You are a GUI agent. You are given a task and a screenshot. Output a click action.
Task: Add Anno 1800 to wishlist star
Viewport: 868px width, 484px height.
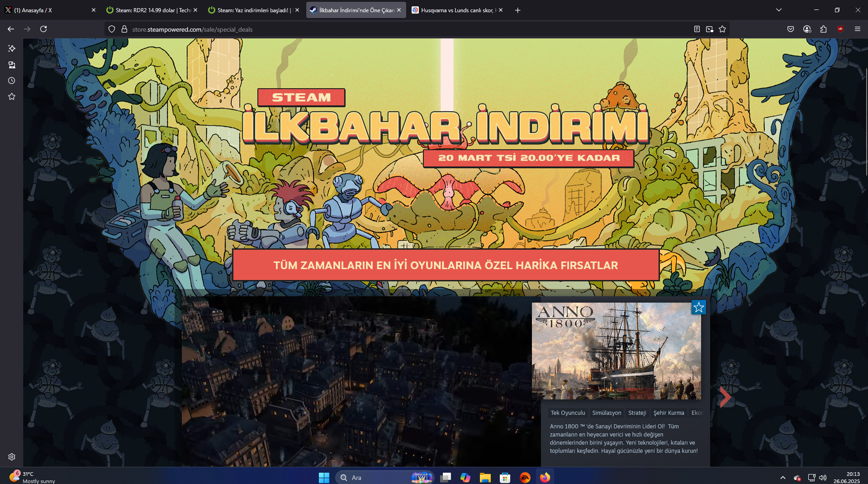coord(699,308)
